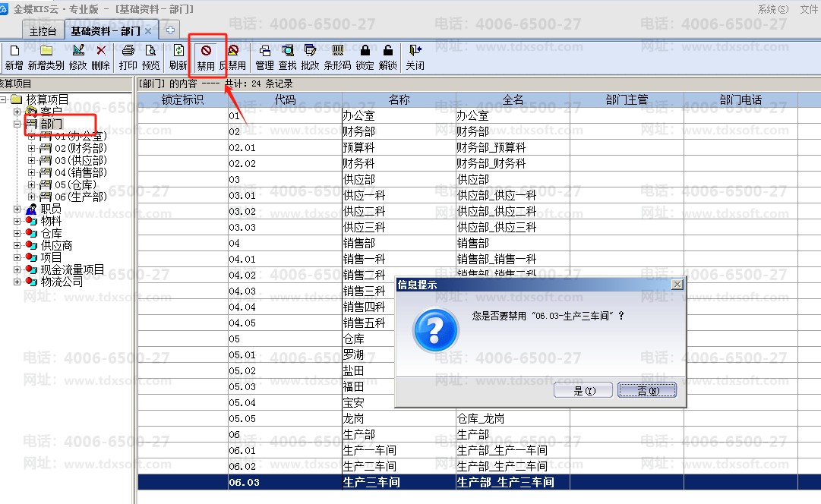Expand the 职员 tree node
821x504 pixels.
[17, 209]
